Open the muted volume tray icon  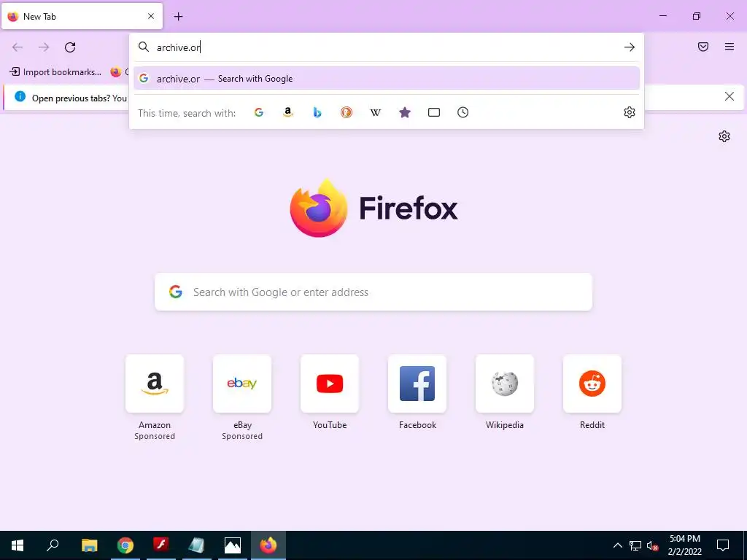click(x=653, y=545)
